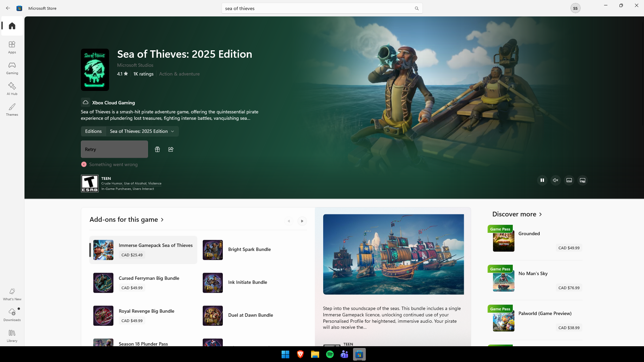This screenshot has width=644, height=362.
Task: Open Palworld (Game Preview) page
Action: [x=537, y=320]
